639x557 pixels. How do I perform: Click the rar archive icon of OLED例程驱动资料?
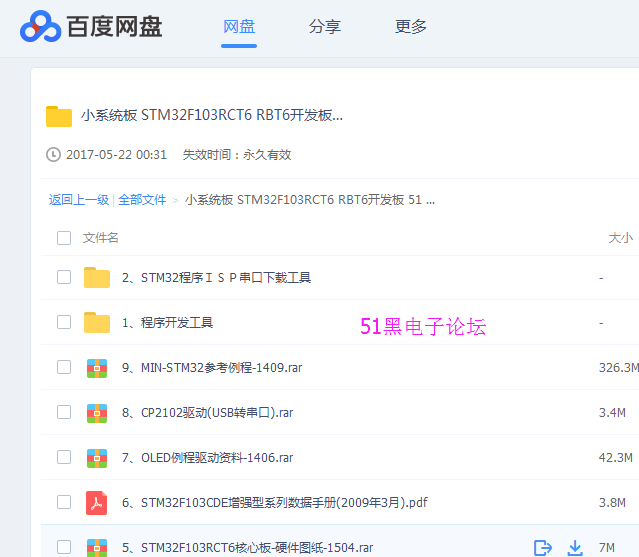[97, 458]
